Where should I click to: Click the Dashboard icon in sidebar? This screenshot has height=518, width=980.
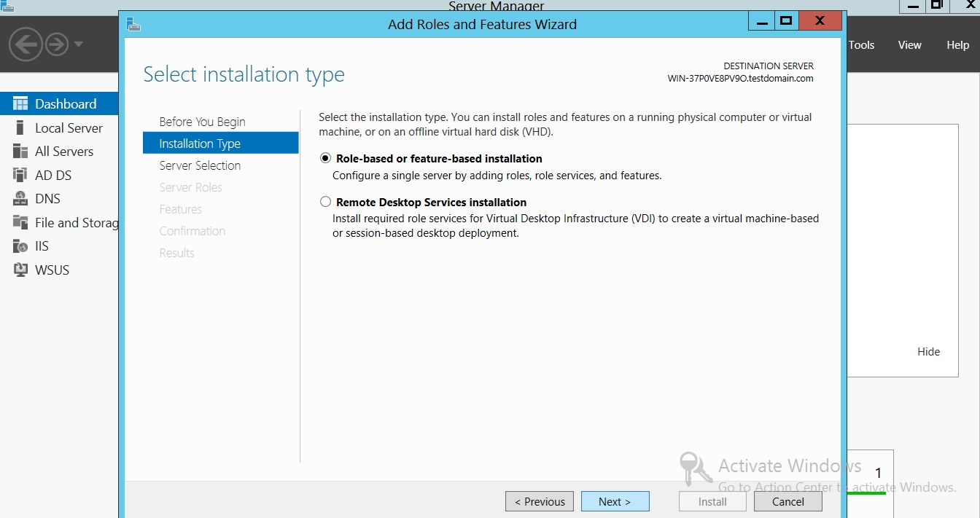pyautogui.click(x=20, y=103)
